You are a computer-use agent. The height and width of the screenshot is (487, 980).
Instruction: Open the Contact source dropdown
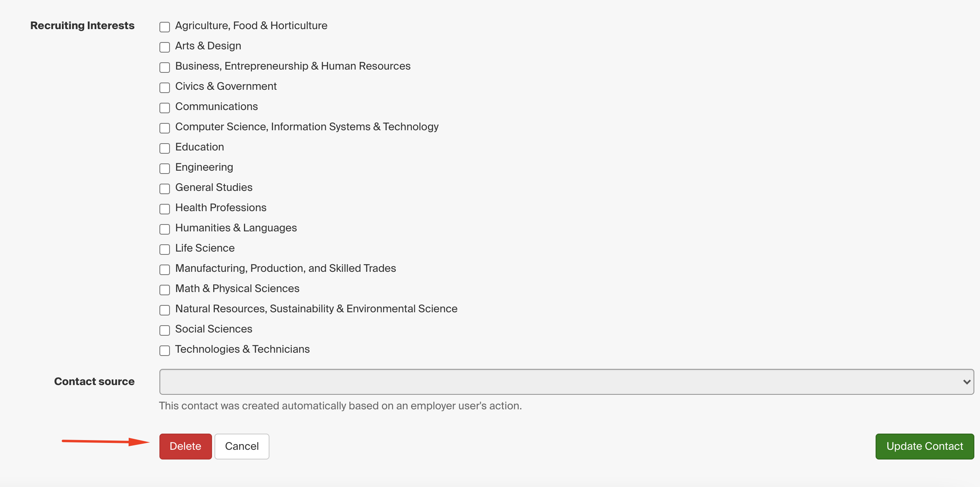566,382
